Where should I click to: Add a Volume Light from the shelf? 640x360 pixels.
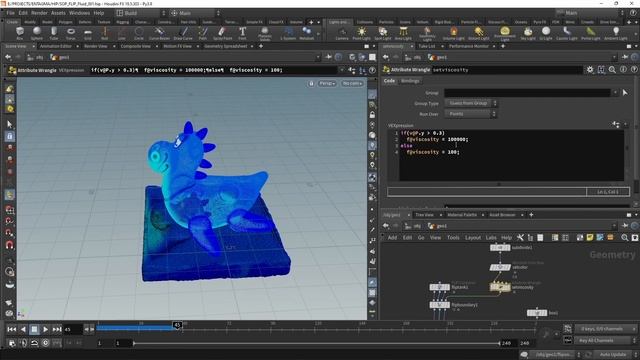(x=454, y=33)
